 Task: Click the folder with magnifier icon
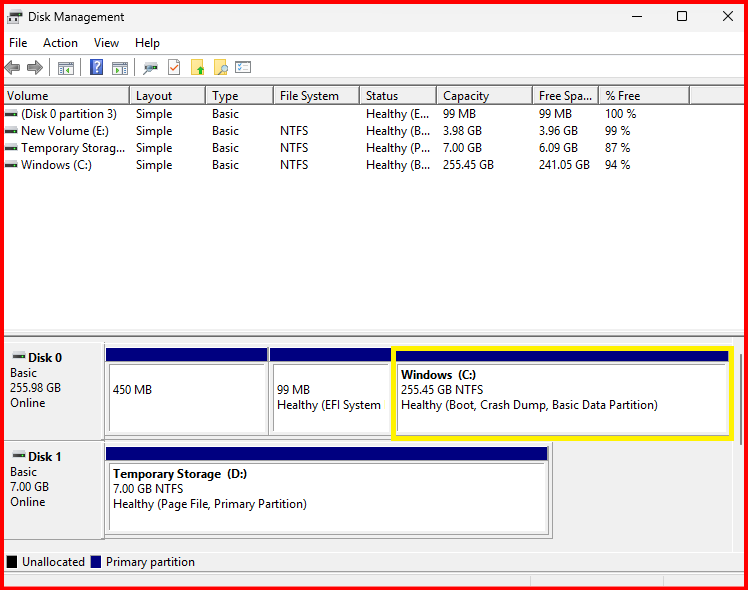(221, 68)
